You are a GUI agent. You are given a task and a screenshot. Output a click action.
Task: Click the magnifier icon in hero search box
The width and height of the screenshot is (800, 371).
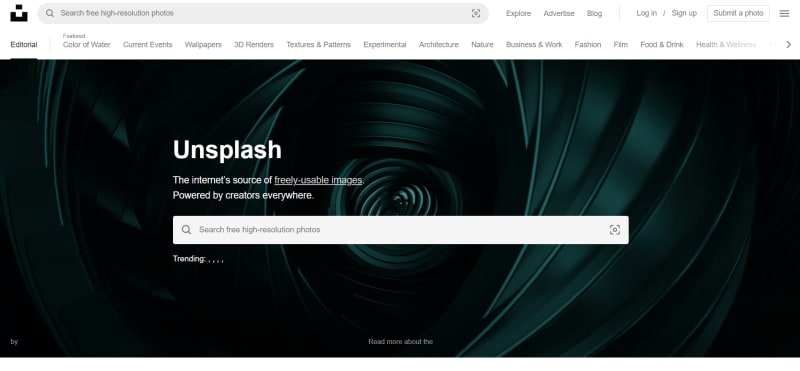187,230
